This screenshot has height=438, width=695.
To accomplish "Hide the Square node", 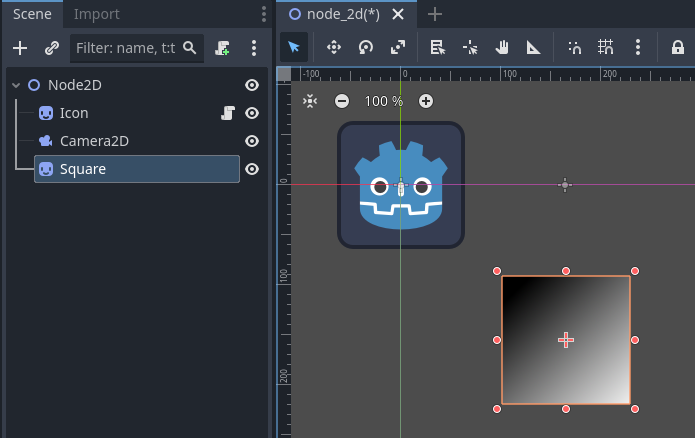I will [252, 169].
